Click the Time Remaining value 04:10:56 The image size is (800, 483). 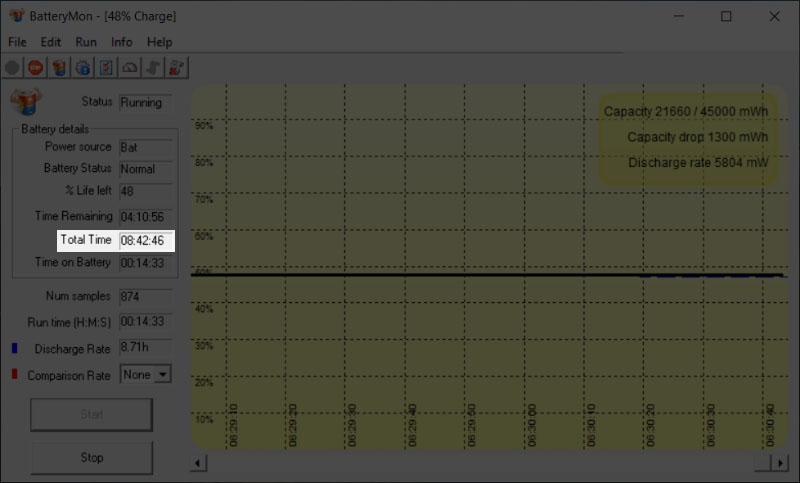tap(145, 217)
